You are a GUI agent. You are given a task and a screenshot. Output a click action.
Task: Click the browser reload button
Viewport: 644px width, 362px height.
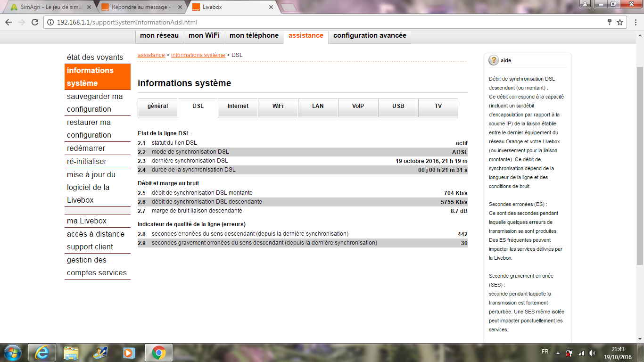[x=35, y=22]
